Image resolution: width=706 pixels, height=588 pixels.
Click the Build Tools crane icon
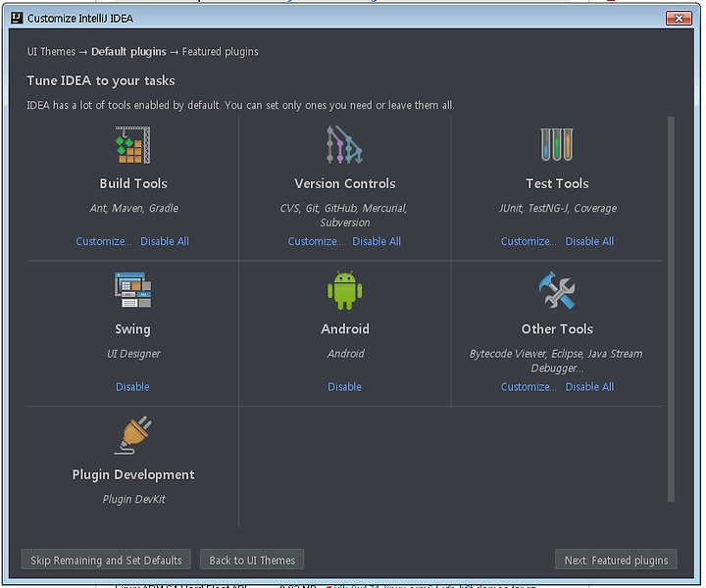132,145
